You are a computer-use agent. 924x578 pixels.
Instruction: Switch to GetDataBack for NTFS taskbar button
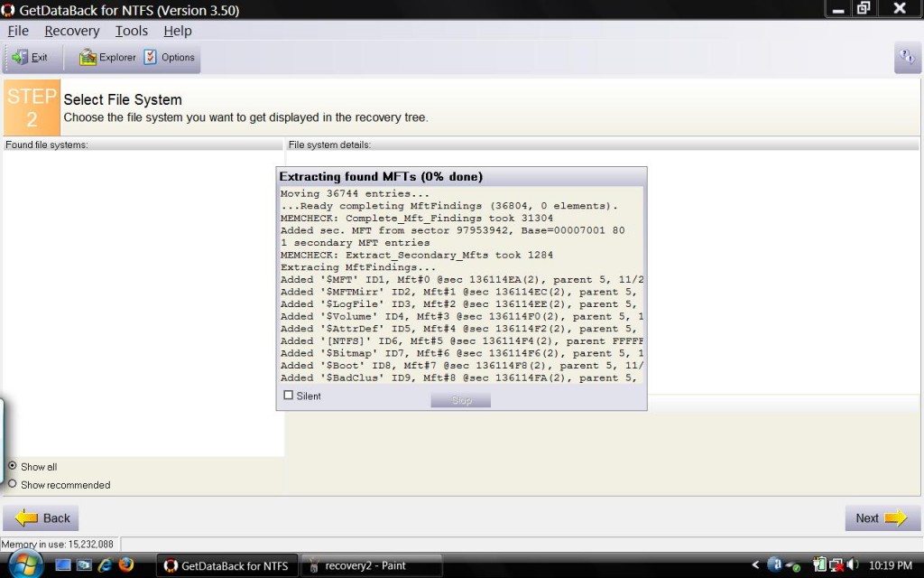226,565
